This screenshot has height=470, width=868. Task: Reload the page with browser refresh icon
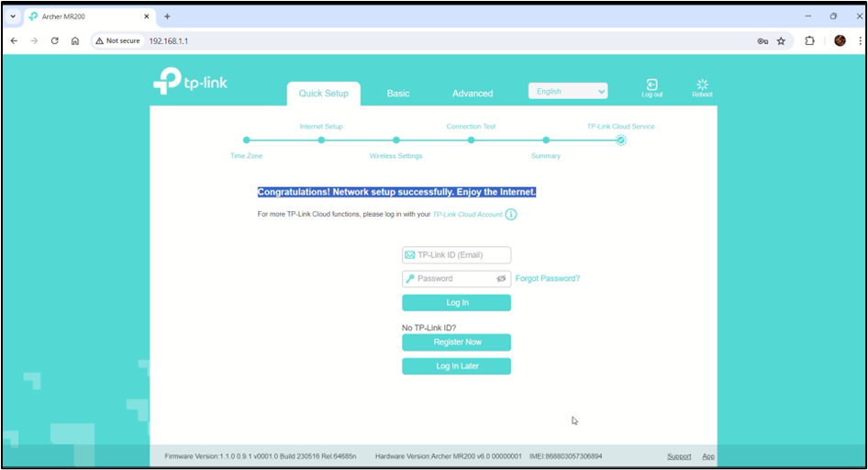tap(54, 41)
